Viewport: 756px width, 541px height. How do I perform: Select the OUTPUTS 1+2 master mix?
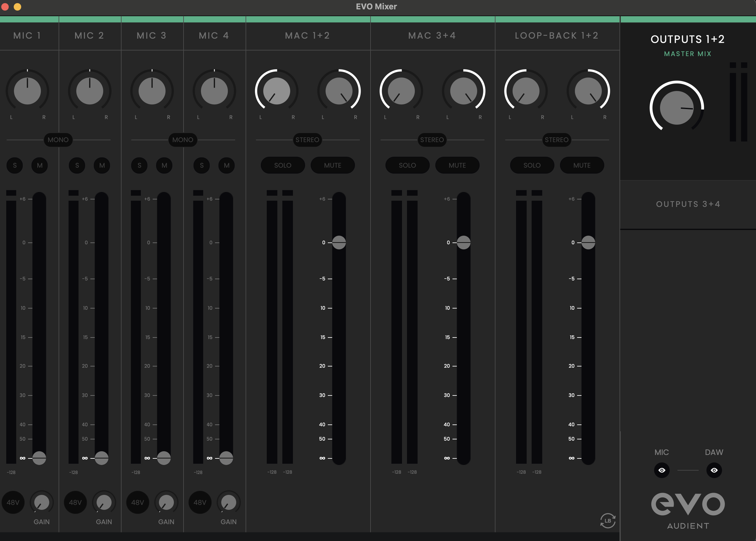click(x=687, y=39)
